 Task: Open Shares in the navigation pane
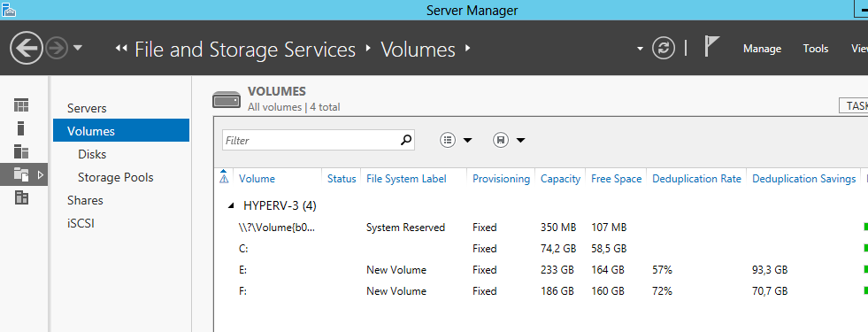pyautogui.click(x=85, y=200)
